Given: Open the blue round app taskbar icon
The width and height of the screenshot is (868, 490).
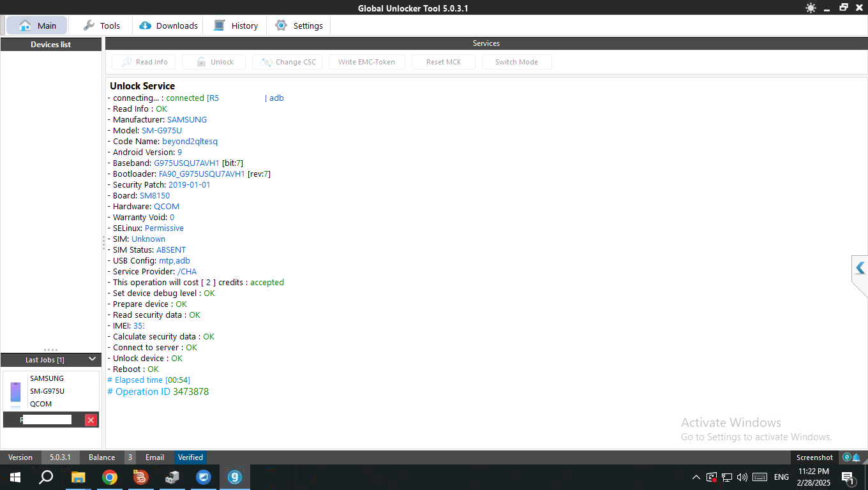Looking at the screenshot, I should coord(204,477).
